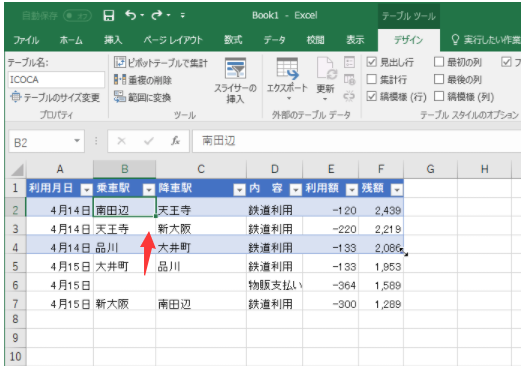Uncheck the 縞模様 (行) checkbox

372,97
